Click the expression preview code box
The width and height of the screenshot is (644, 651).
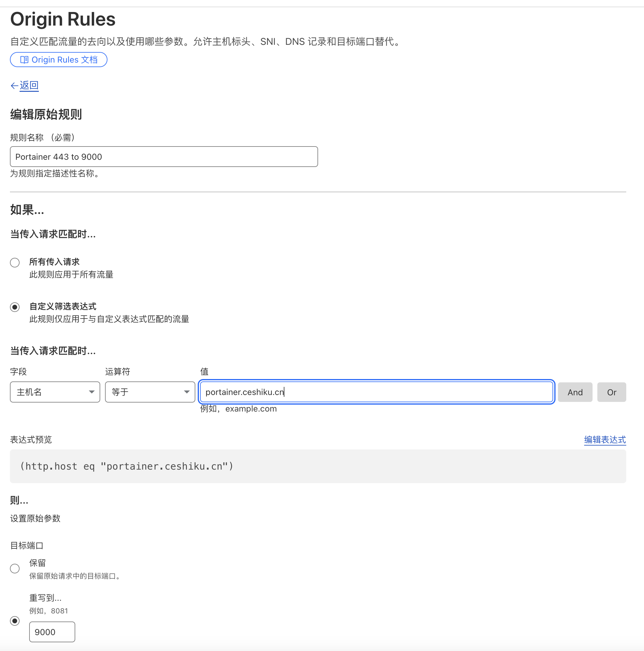pyautogui.click(x=318, y=466)
